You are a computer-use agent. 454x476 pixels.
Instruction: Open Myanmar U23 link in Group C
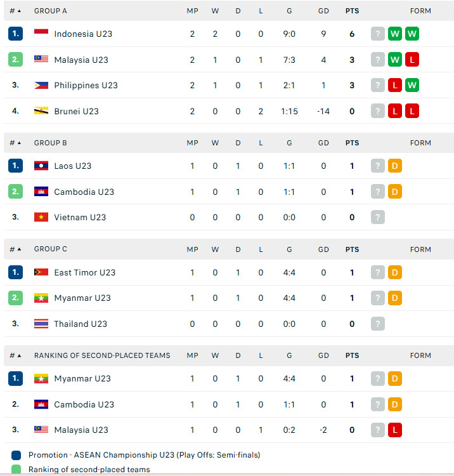pyautogui.click(x=82, y=298)
